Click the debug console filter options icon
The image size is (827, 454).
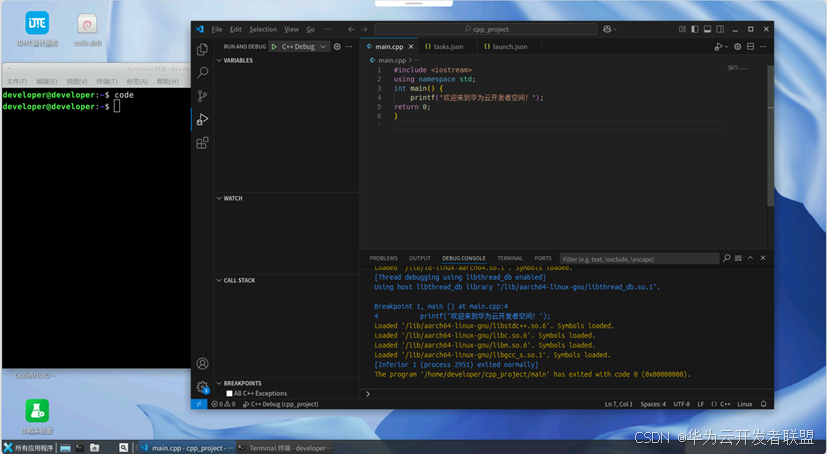coord(727,258)
